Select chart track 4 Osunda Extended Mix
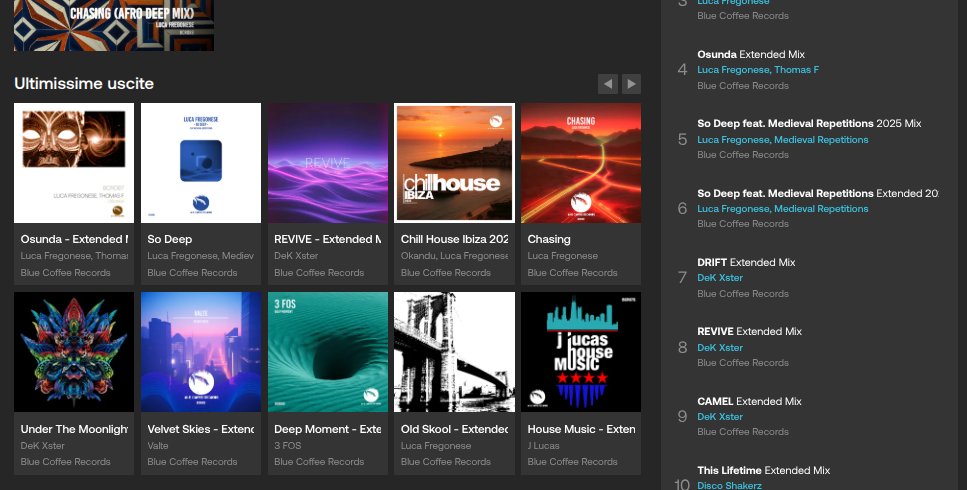967x490 pixels. tap(751, 54)
